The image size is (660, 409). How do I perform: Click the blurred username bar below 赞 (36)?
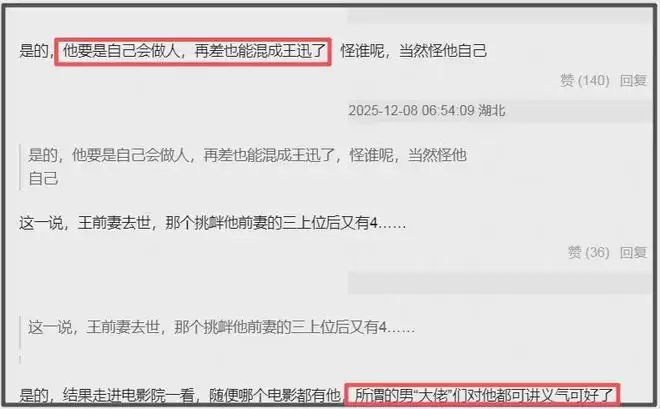click(x=499, y=282)
